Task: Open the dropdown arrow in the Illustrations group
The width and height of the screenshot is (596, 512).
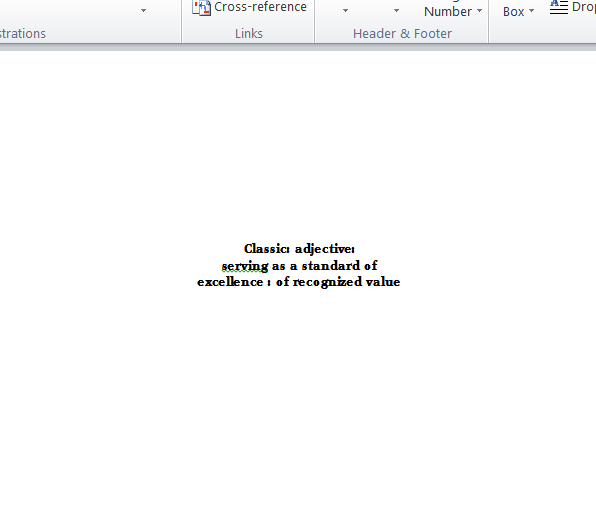Action: [143, 11]
